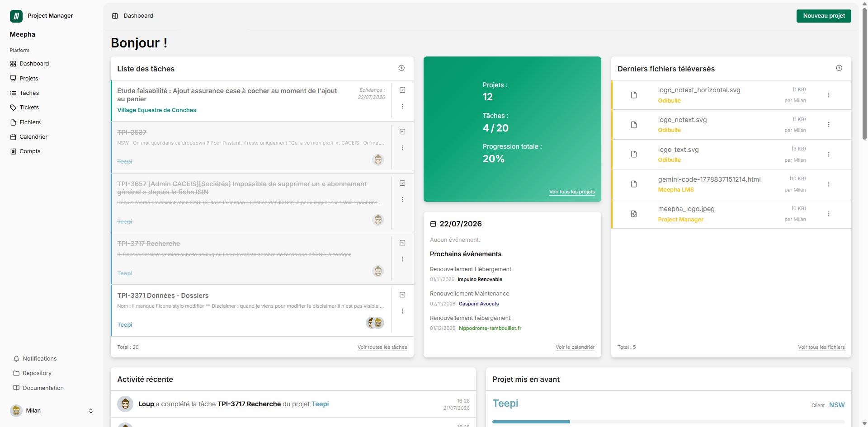Open options menu for TPI-3537 task

tap(402, 148)
